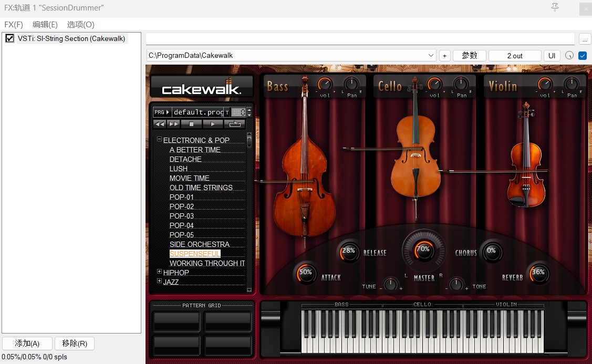The height and width of the screenshot is (364, 592).
Task: Toggle the loop playback button
Action: tap(234, 124)
